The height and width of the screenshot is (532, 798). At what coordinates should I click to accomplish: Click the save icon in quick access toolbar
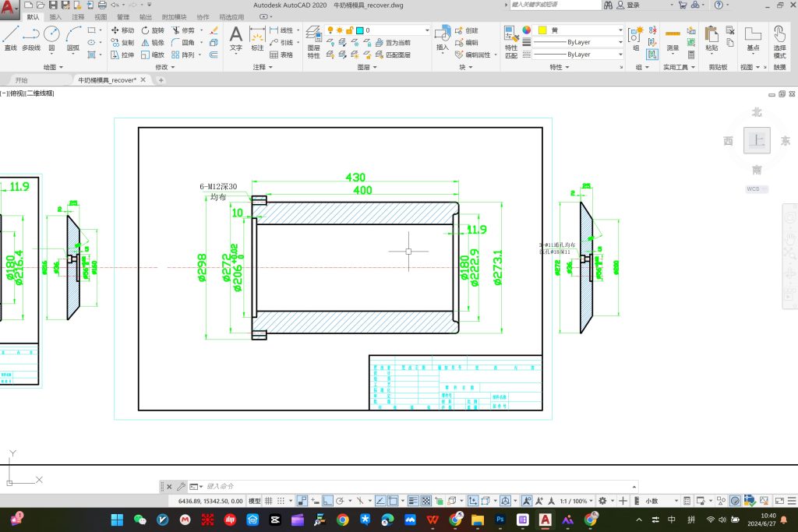click(53, 5)
